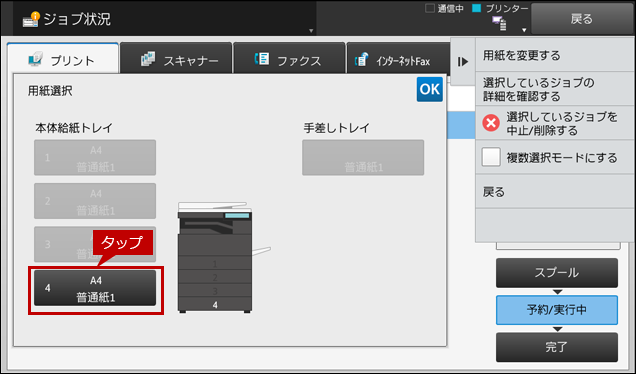Choose 選択しているジョブの詳細を確認する
636x374 pixels.
(554, 89)
